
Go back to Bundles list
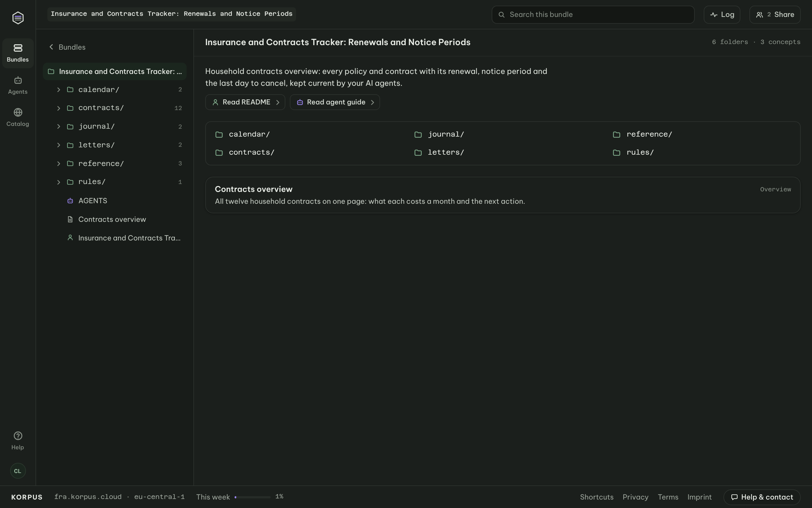[x=67, y=47]
